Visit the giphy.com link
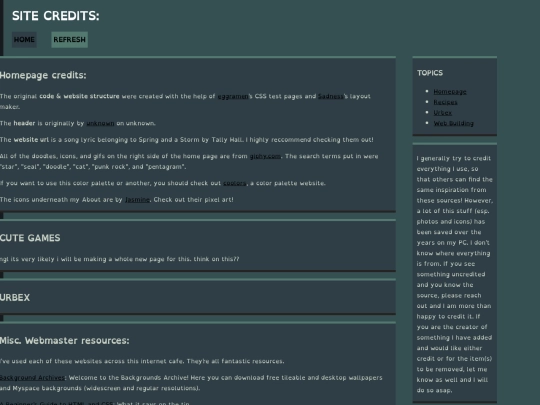 [265, 156]
